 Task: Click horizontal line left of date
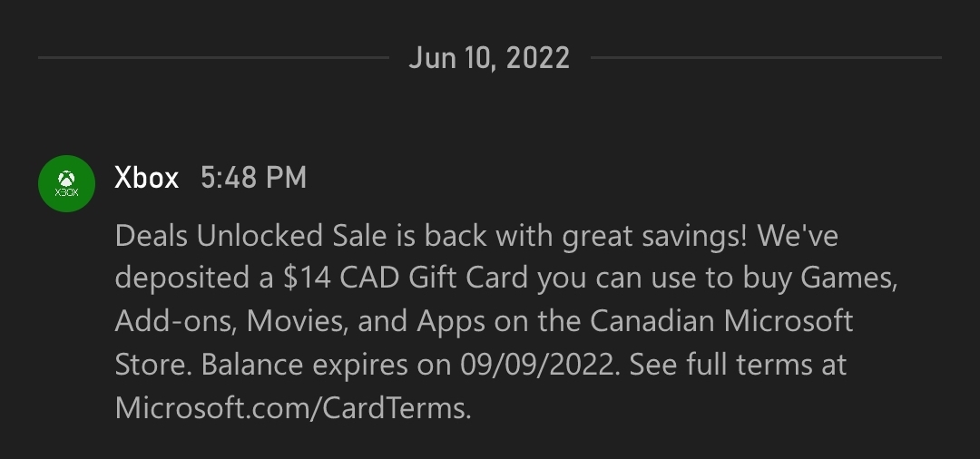point(213,57)
